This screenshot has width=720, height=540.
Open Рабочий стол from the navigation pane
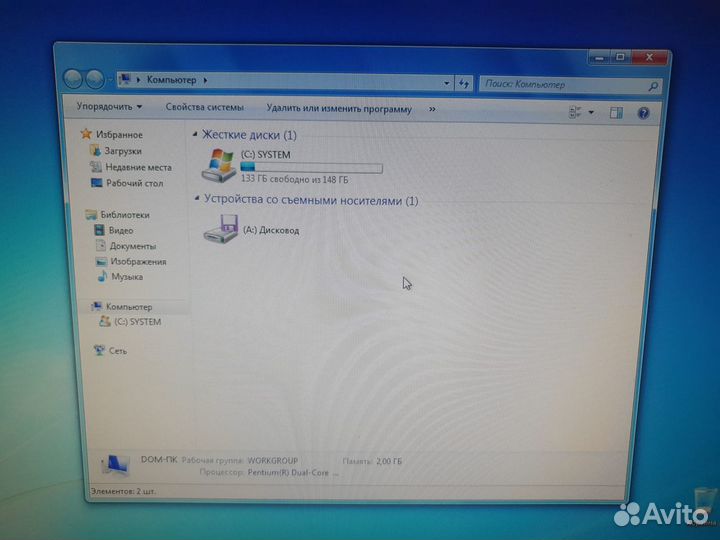[x=134, y=184]
